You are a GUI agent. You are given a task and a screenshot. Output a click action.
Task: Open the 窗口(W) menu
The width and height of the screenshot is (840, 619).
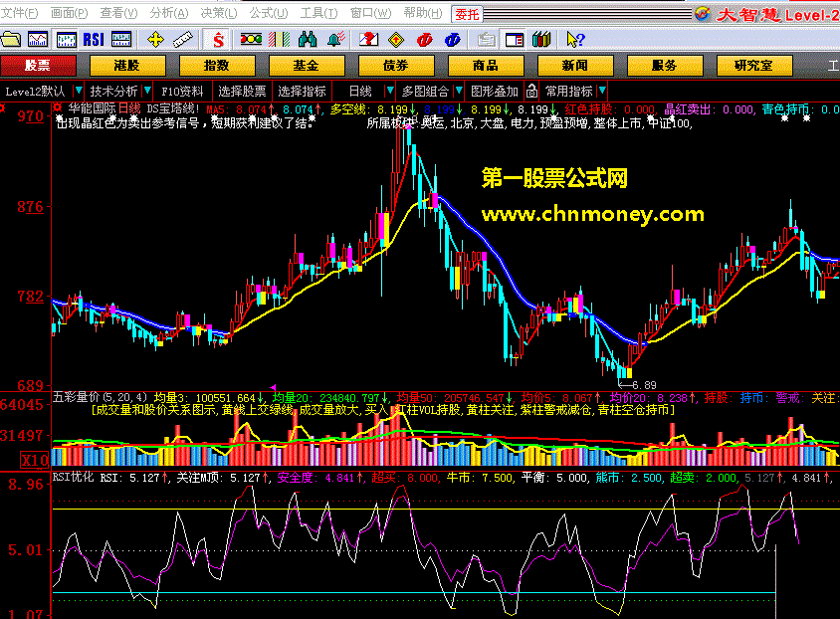point(370,13)
